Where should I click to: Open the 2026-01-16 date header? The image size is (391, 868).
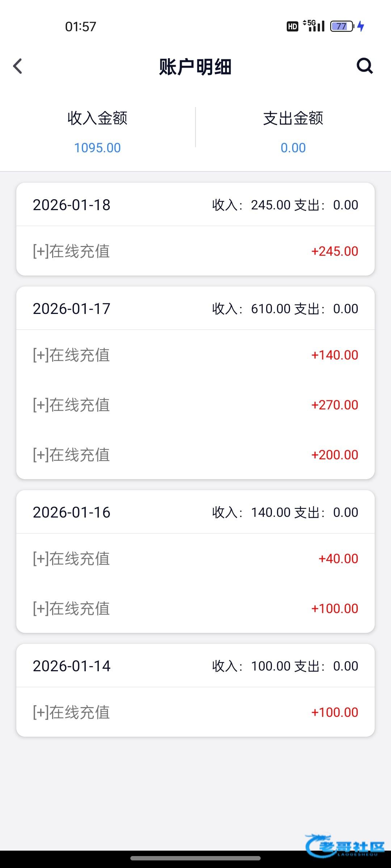coord(72,512)
